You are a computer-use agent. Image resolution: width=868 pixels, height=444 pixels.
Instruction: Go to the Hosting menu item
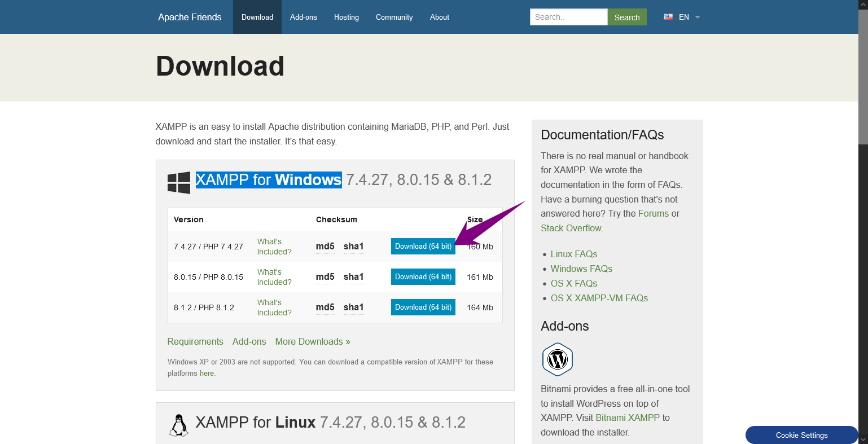pos(347,17)
